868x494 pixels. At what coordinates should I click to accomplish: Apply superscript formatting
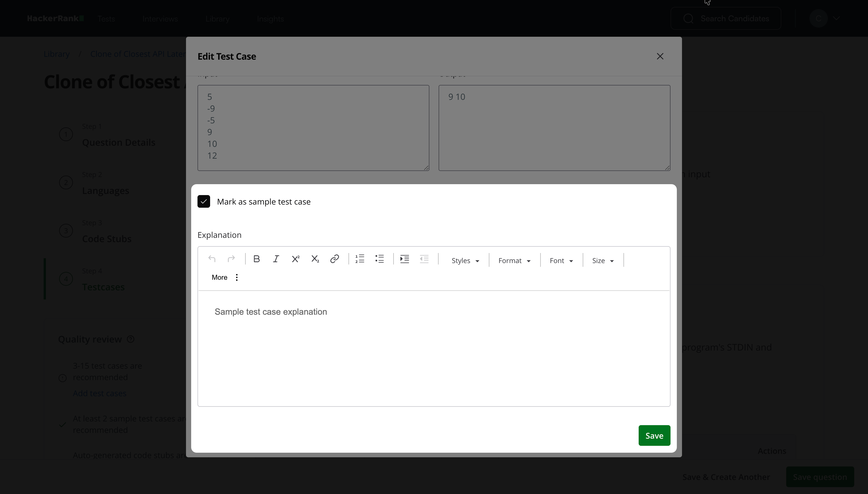pyautogui.click(x=296, y=259)
